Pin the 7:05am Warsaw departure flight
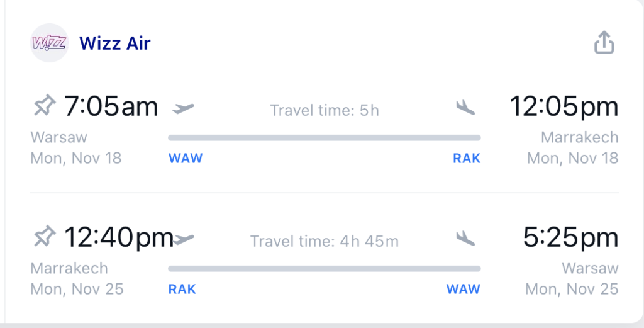 point(45,106)
